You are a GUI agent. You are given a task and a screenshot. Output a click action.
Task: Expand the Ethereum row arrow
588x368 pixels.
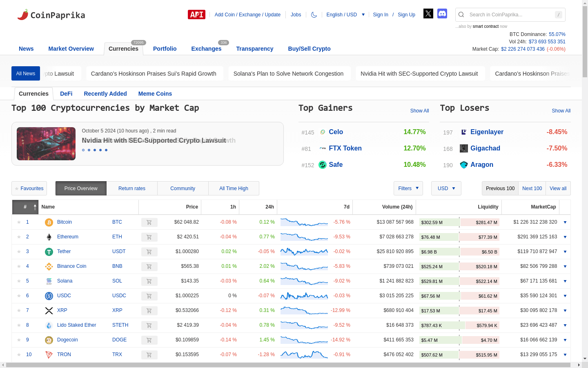click(x=565, y=237)
